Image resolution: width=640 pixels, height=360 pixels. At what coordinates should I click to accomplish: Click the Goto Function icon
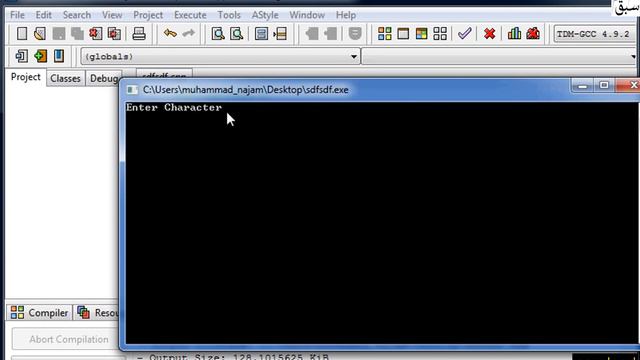(x=261, y=33)
